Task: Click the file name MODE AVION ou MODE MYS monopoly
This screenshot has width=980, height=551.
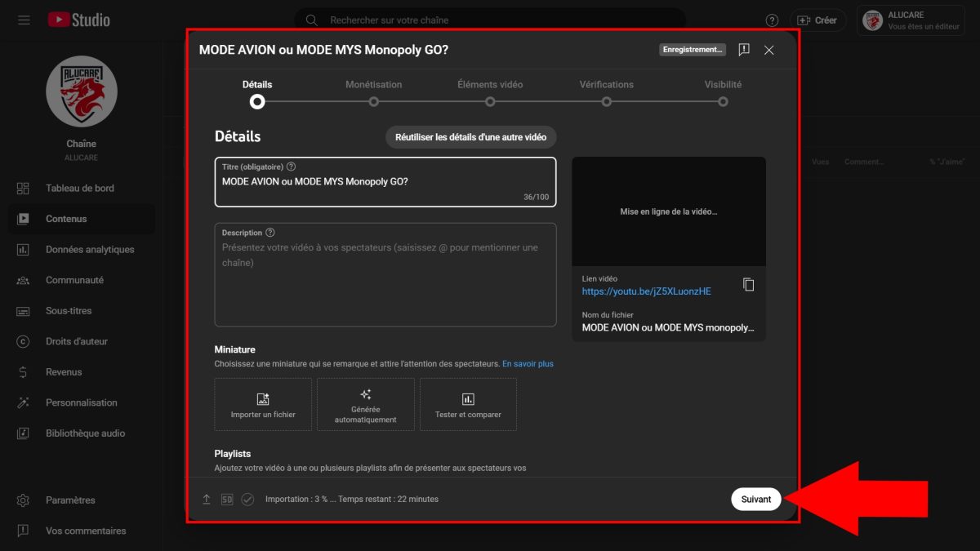Action: pos(668,327)
